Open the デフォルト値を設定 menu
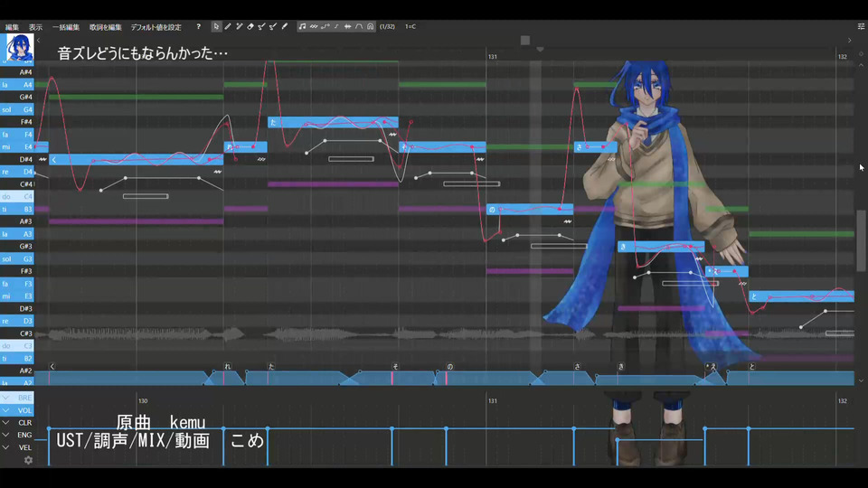The width and height of the screenshot is (868, 488). (x=156, y=27)
